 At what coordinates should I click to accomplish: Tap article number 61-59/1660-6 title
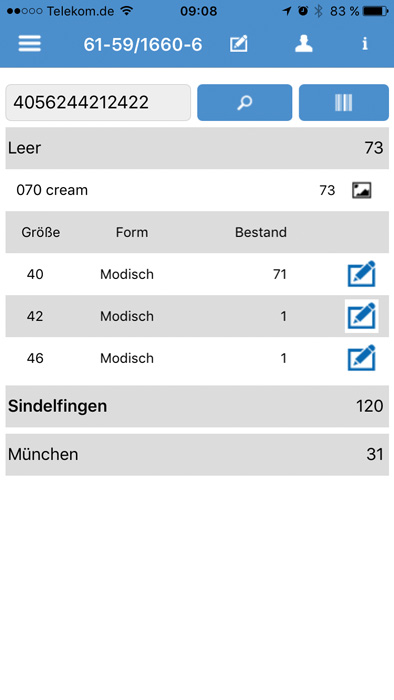point(143,44)
